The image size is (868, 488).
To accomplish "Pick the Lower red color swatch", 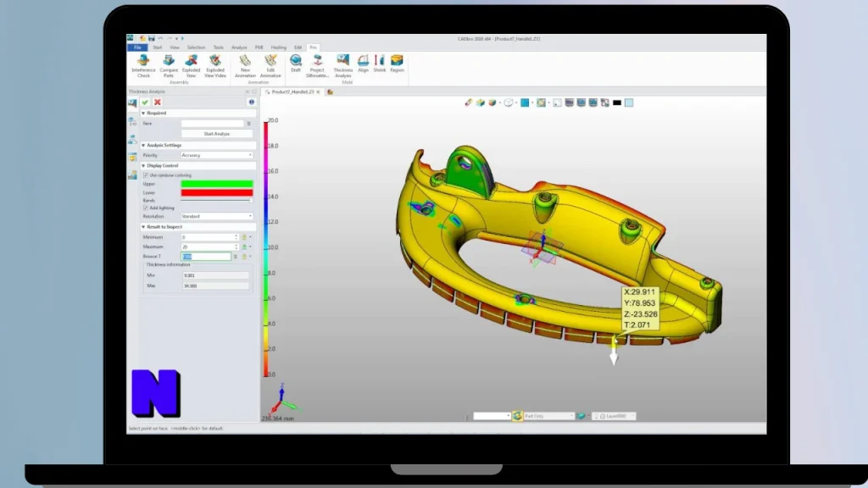I will (x=217, y=193).
